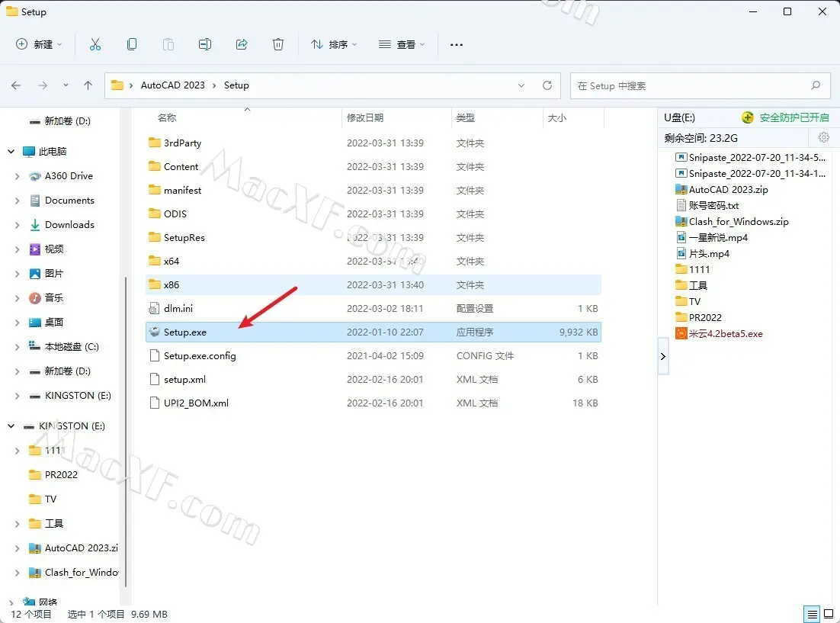840x623 pixels.
Task: Go back with the left arrow
Action: (16, 85)
